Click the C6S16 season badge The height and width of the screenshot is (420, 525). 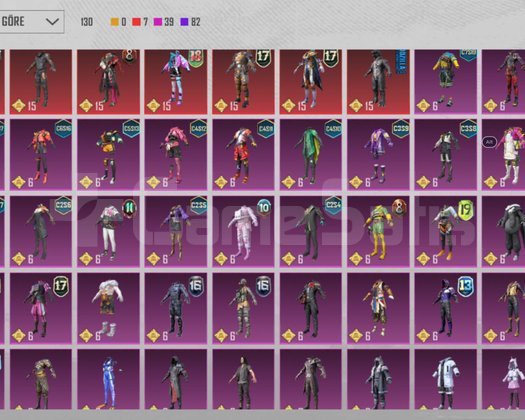(63, 129)
